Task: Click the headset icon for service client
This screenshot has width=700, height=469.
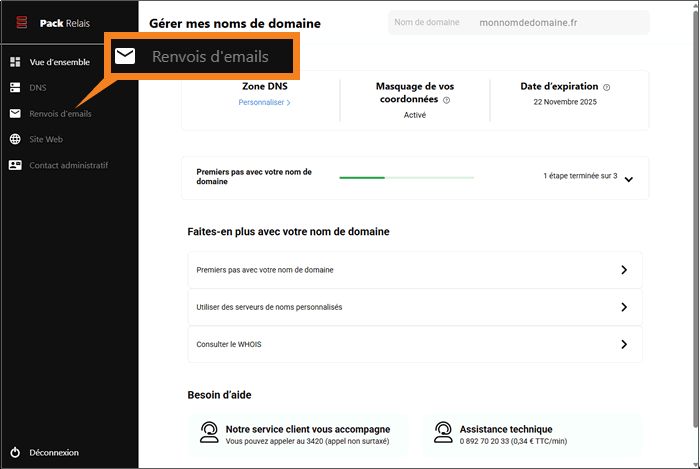Action: (209, 432)
